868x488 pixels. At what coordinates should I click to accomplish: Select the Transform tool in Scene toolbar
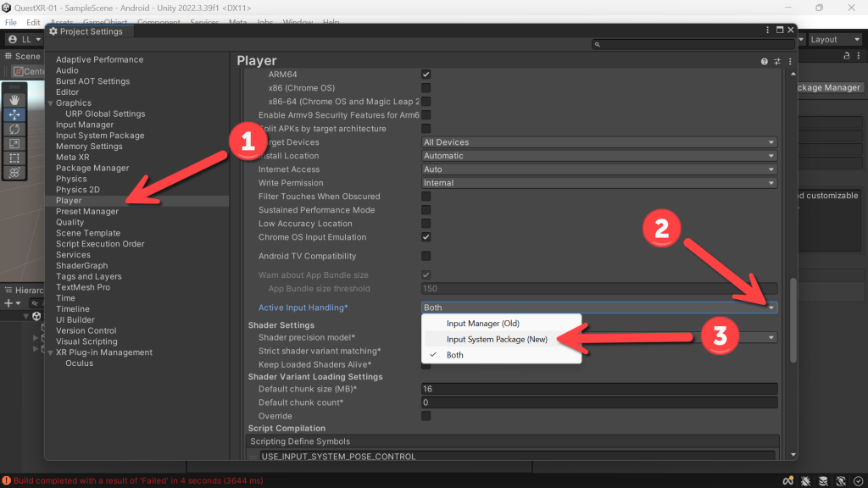click(14, 172)
